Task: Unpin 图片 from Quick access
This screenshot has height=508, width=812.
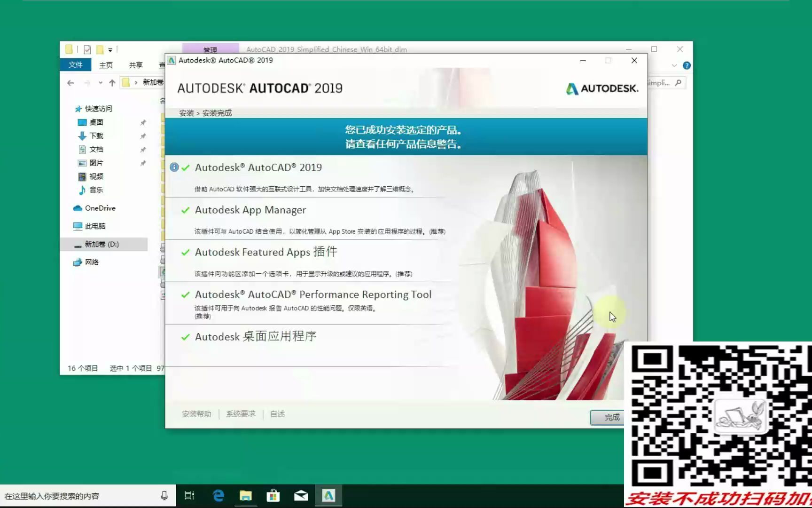Action: (x=143, y=163)
